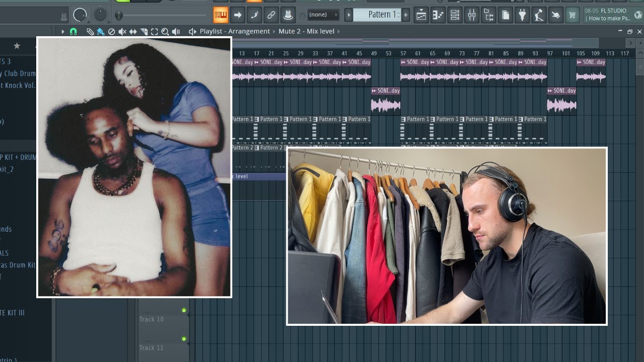This screenshot has height=362, width=644.
Task: Adjust the large master volume knob
Action: 80,15
